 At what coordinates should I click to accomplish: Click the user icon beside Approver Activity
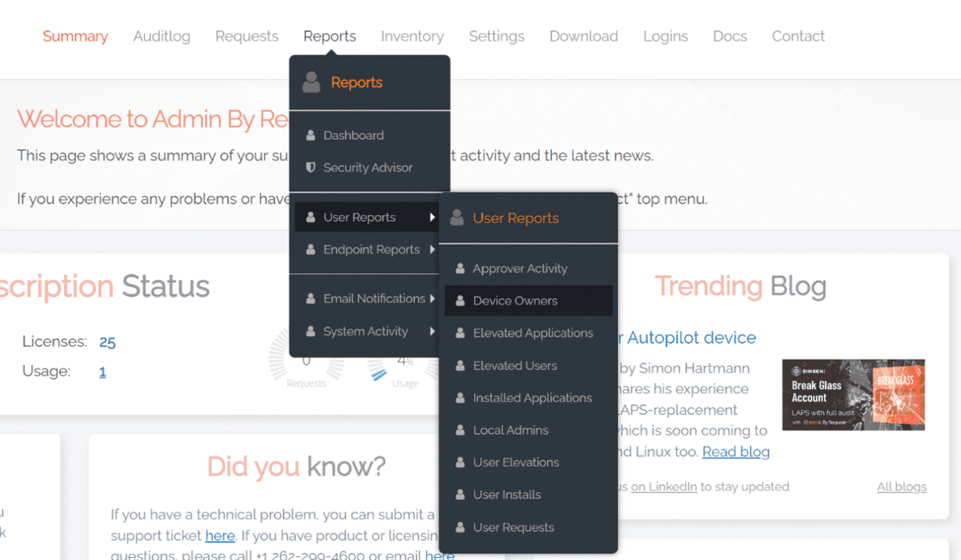point(460,269)
